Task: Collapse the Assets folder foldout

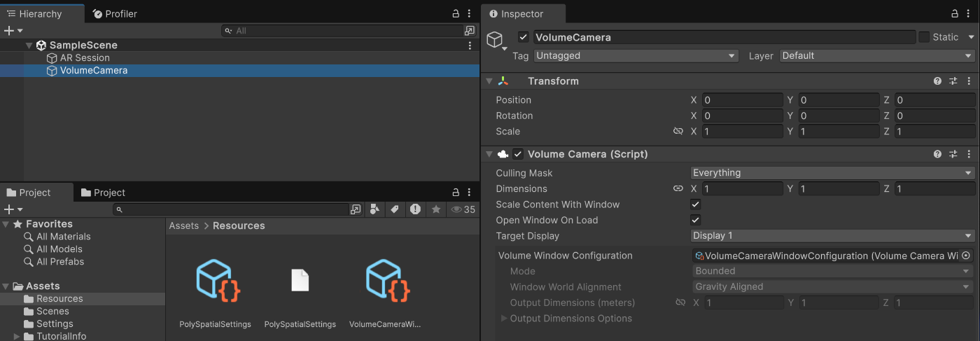Action: 6,286
